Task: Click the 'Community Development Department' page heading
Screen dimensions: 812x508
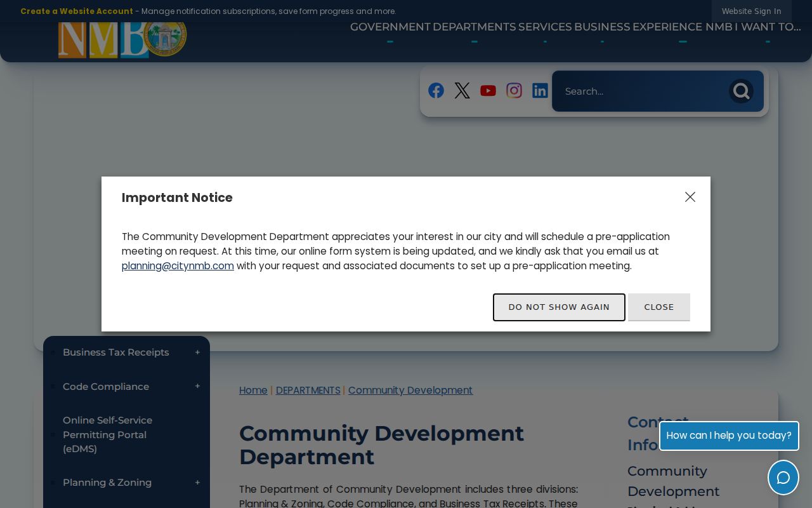Action: [381, 445]
